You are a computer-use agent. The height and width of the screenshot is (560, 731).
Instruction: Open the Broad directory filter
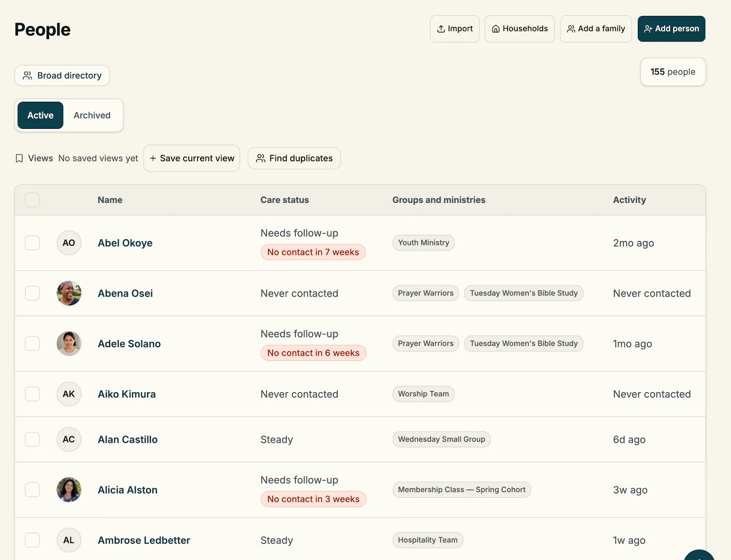[x=62, y=75]
